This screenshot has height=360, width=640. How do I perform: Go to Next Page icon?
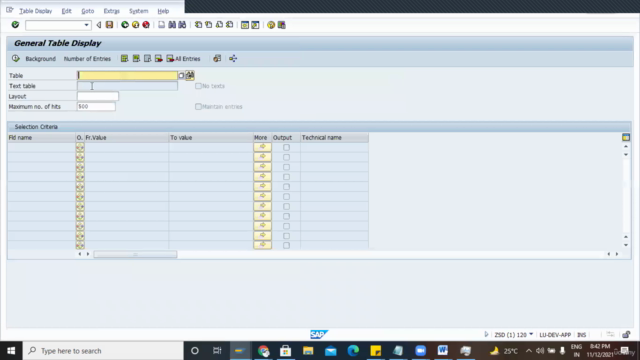pyautogui.click(x=219, y=25)
